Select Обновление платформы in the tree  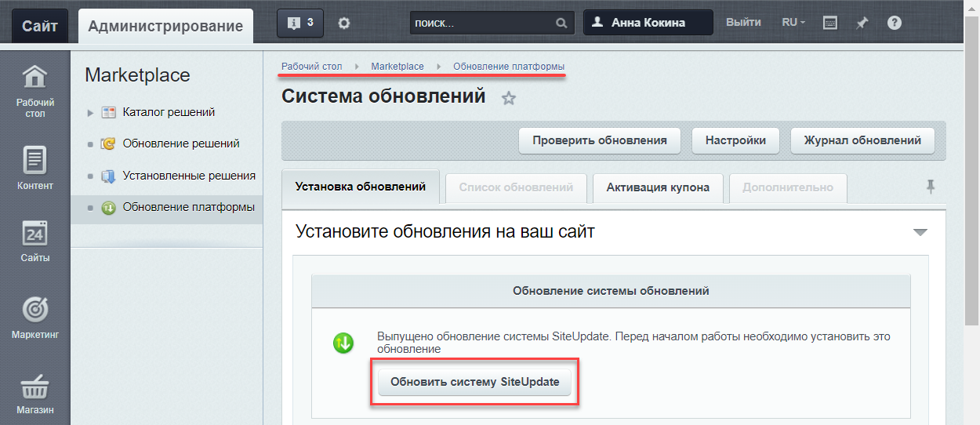[189, 208]
